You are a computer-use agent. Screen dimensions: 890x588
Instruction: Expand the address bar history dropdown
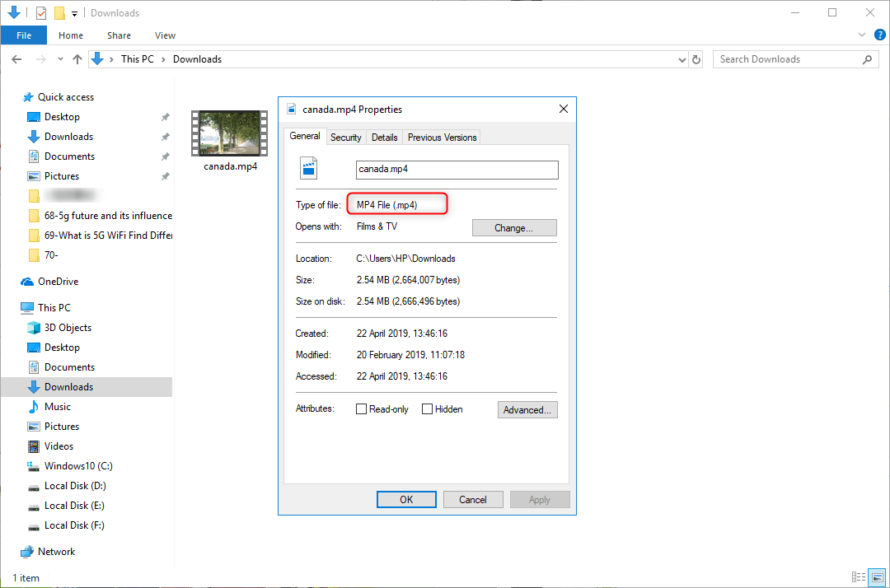click(682, 59)
